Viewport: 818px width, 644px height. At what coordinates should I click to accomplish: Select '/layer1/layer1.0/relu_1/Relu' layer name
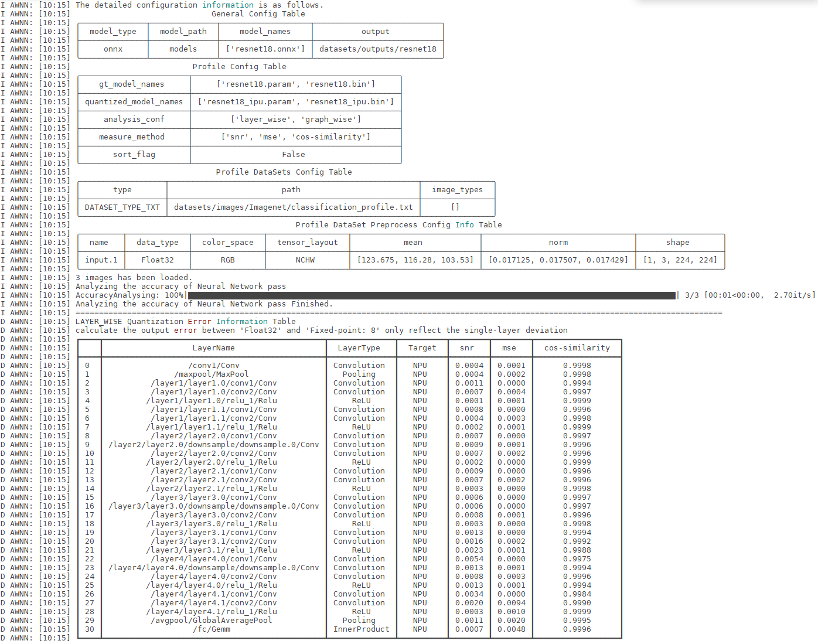(212, 401)
